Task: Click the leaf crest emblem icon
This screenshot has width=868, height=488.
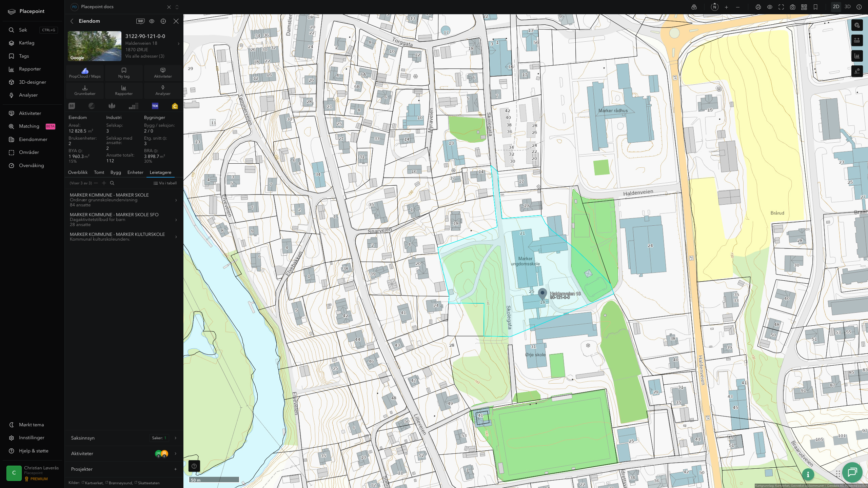Action: [112, 106]
